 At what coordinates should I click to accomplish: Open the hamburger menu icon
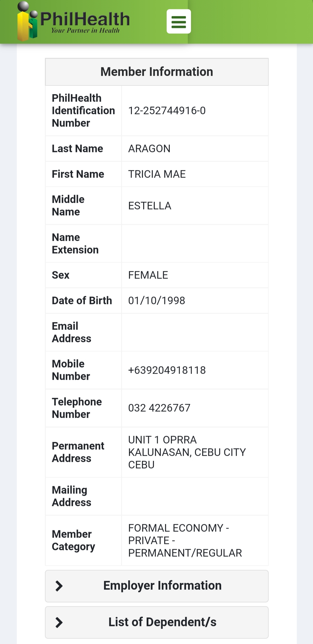pyautogui.click(x=179, y=21)
